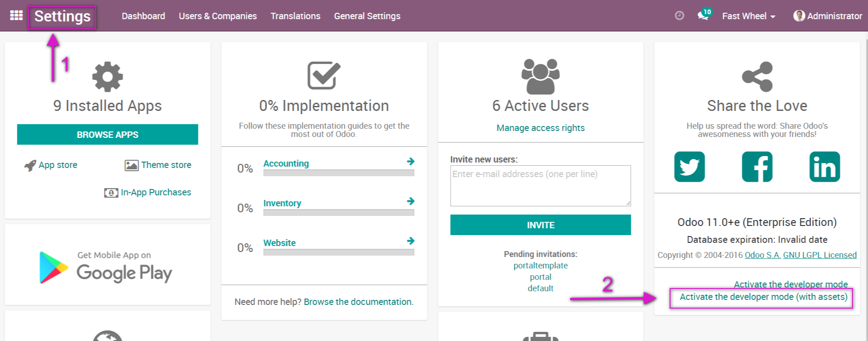The width and height of the screenshot is (868, 341).
Task: Open the App store link
Action: coord(58,165)
